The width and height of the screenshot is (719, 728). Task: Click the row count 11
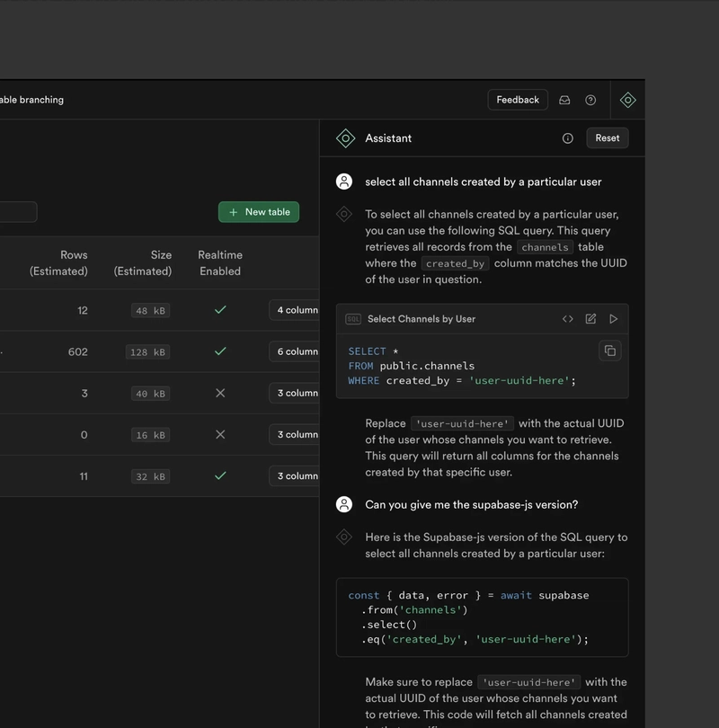click(x=84, y=476)
